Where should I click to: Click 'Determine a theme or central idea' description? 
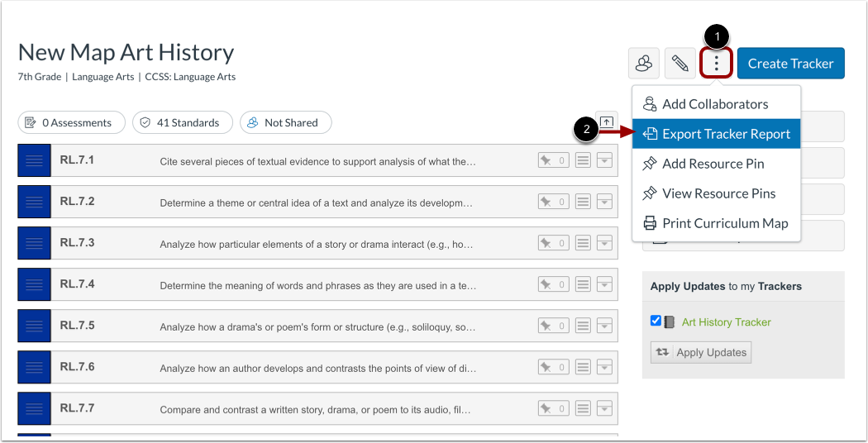pyautogui.click(x=316, y=203)
